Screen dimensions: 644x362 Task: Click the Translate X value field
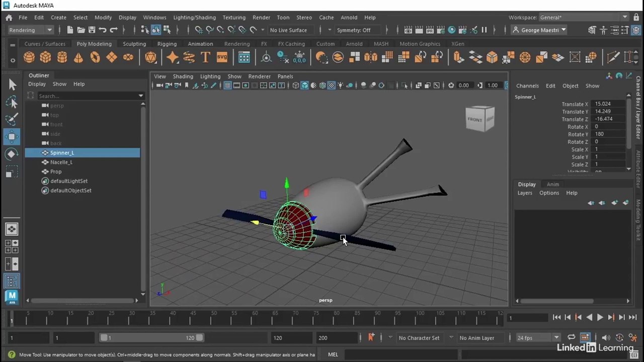click(x=610, y=104)
